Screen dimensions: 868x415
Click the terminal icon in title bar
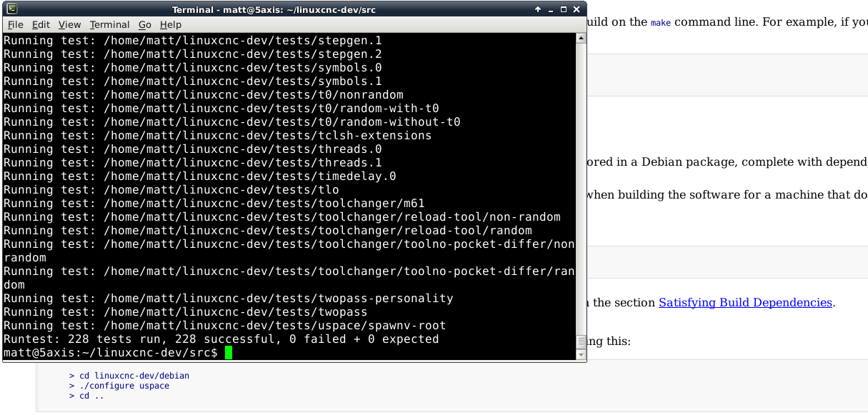click(12, 9)
